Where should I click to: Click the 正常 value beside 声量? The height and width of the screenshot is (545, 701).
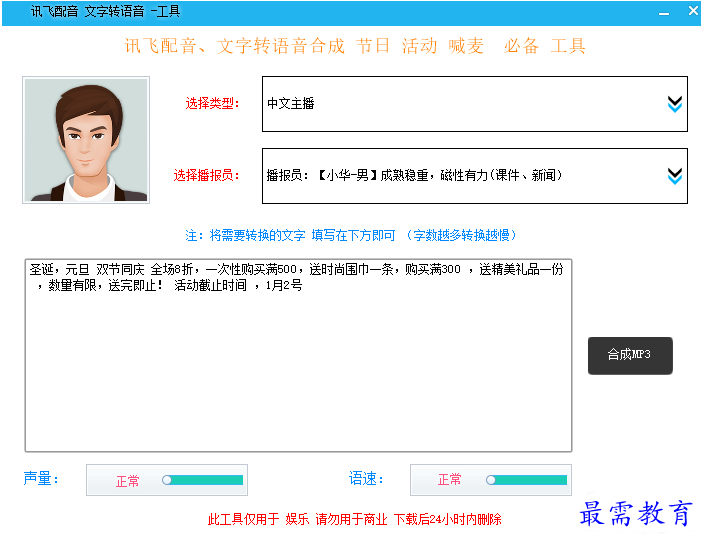(x=128, y=481)
